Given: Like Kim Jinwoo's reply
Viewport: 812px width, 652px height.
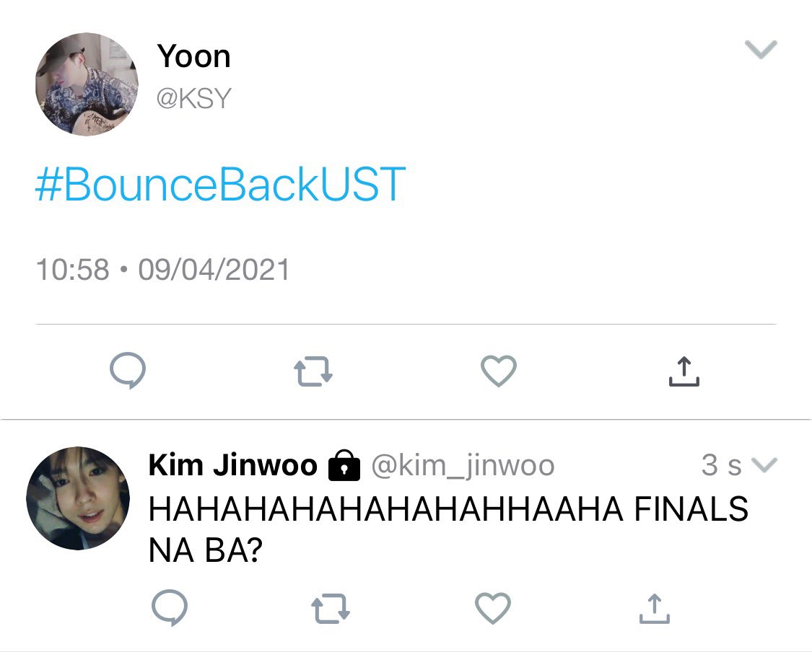Looking at the screenshot, I should point(493,608).
